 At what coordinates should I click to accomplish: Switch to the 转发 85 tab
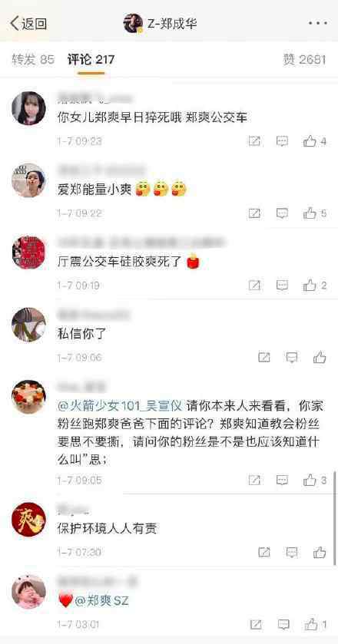[33, 60]
